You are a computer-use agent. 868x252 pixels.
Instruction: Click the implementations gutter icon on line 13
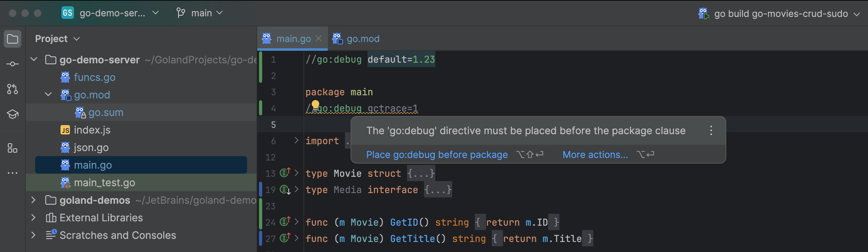click(x=285, y=173)
